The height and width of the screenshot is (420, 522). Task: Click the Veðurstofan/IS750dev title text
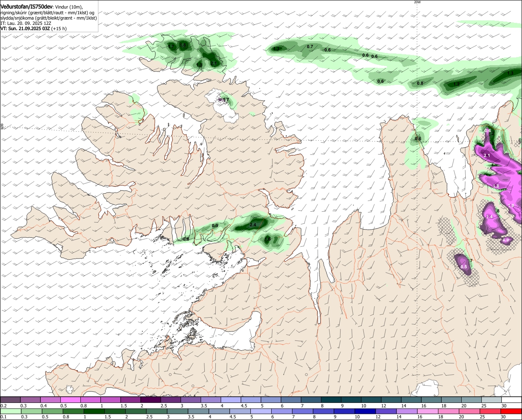tap(27, 7)
